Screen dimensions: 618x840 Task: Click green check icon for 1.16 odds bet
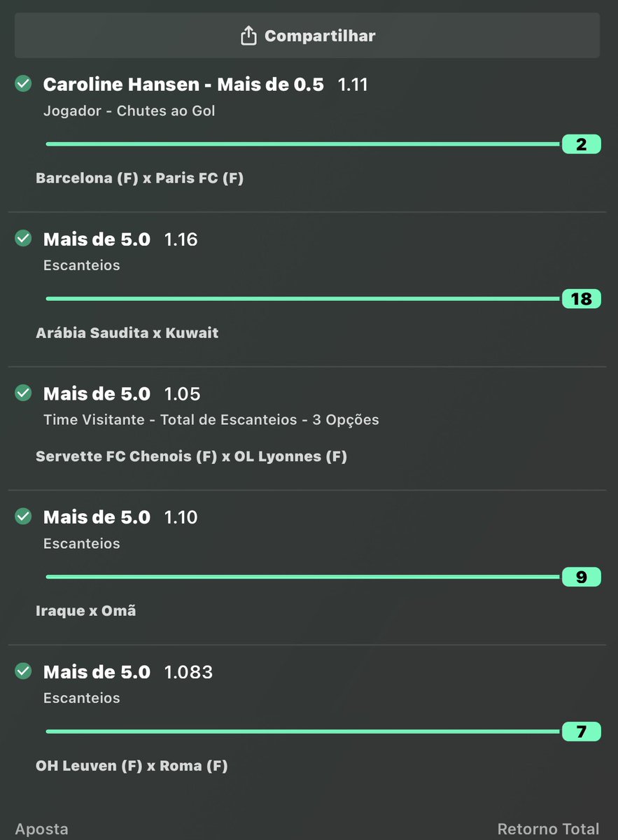point(23,239)
